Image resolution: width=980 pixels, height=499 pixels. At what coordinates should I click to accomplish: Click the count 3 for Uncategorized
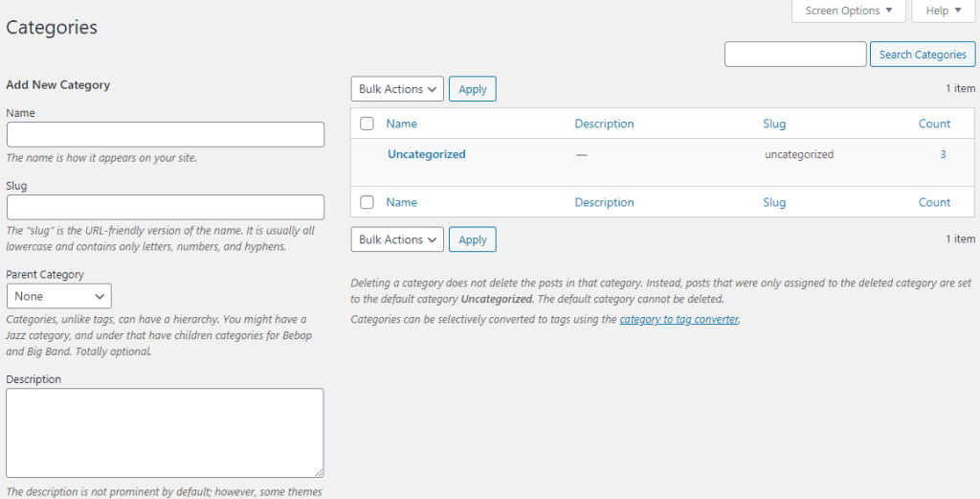tap(943, 154)
